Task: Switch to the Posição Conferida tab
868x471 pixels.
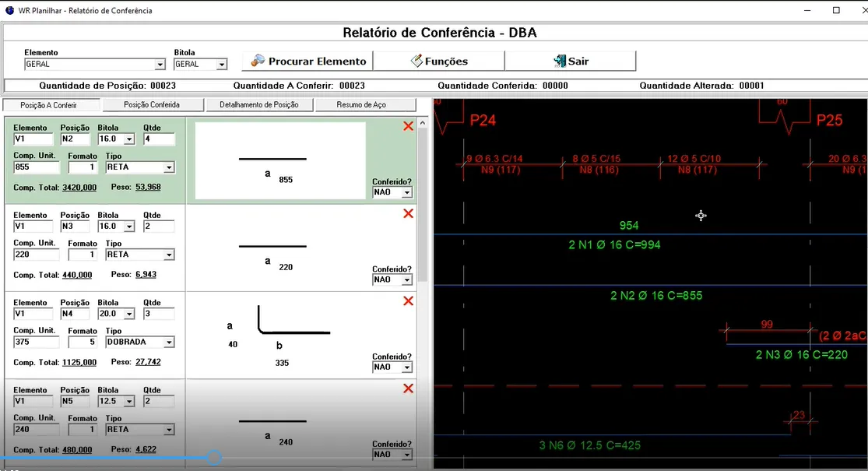Action: click(152, 104)
